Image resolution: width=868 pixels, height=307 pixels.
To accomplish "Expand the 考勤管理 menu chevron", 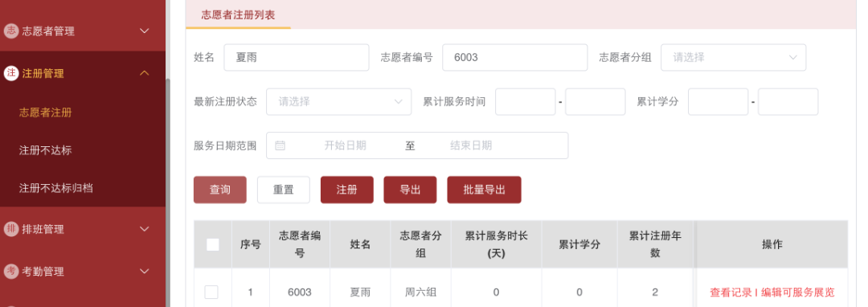I will (x=145, y=271).
